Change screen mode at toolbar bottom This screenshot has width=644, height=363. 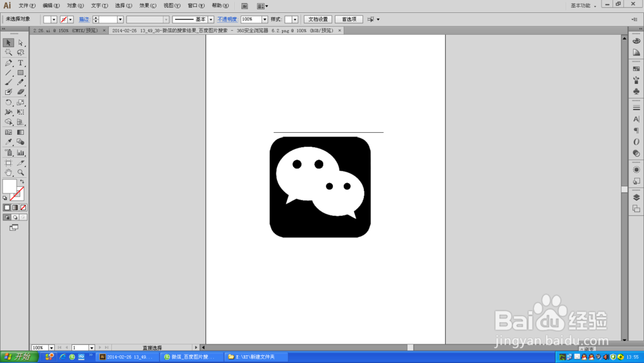[x=14, y=228]
